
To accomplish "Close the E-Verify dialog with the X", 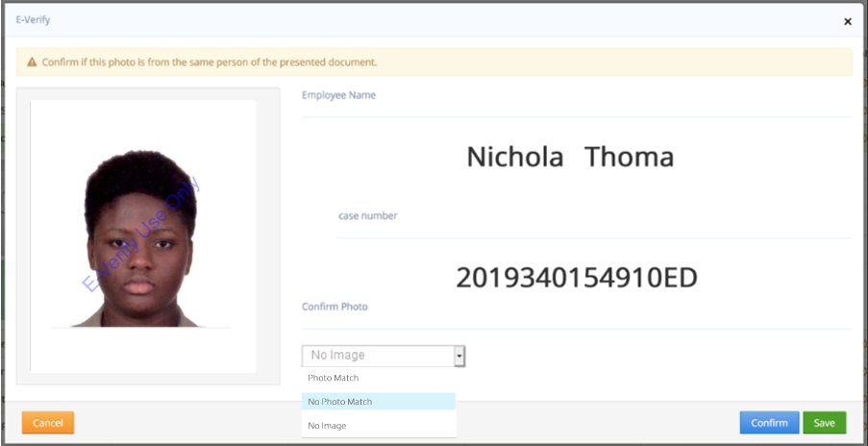I will pyautogui.click(x=847, y=21).
